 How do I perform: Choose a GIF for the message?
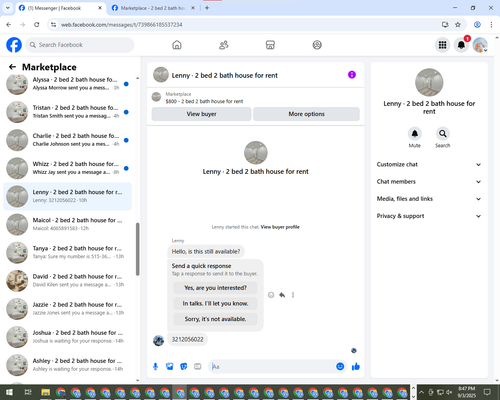click(x=198, y=367)
